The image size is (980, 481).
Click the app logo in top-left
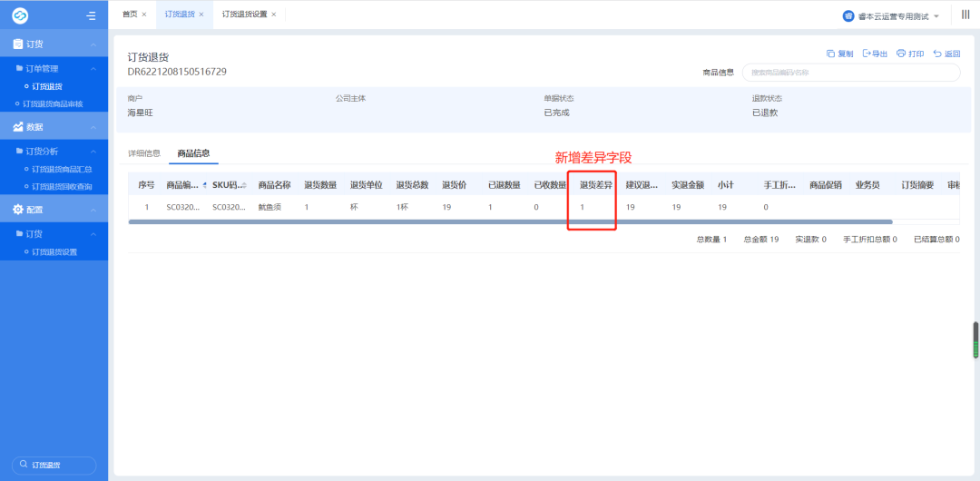20,15
